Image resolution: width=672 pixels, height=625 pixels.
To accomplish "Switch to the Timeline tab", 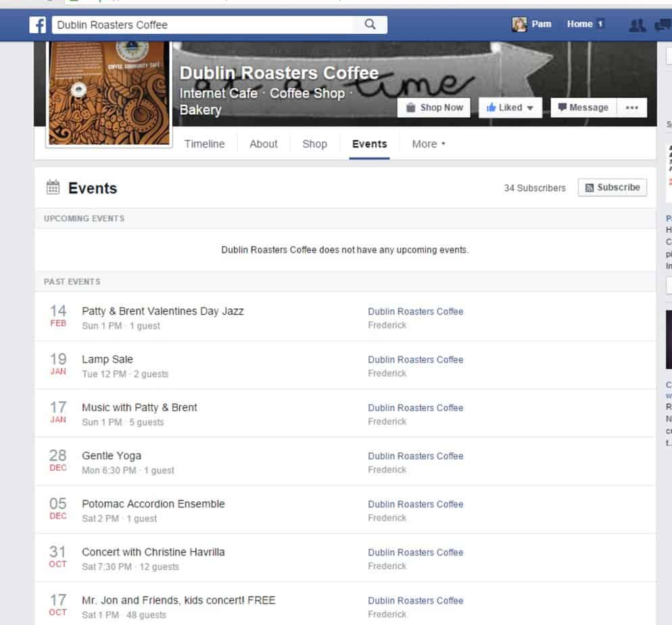I will pyautogui.click(x=204, y=144).
